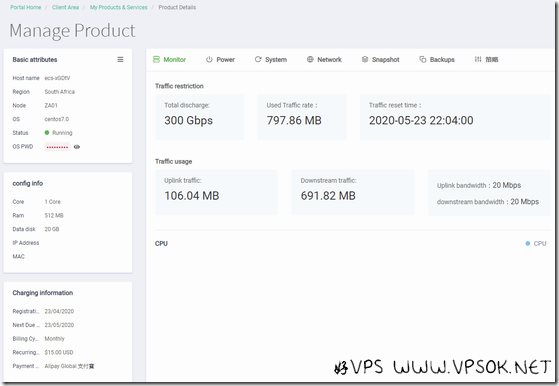Click the Manage Product heading
The width and height of the screenshot is (559, 386).
click(72, 31)
